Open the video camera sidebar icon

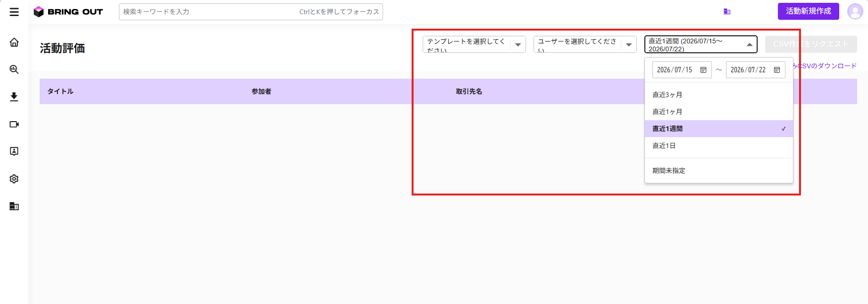[14, 124]
